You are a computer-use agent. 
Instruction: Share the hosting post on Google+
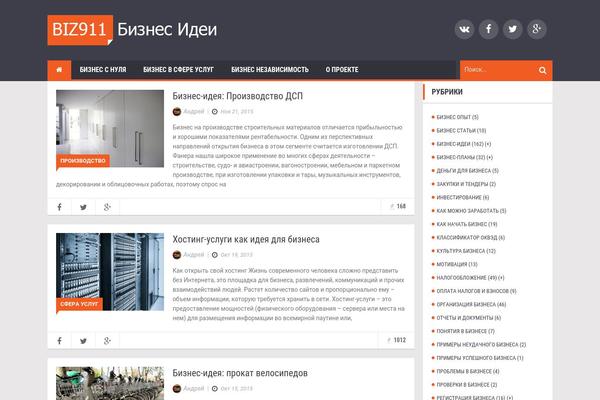[107, 341]
